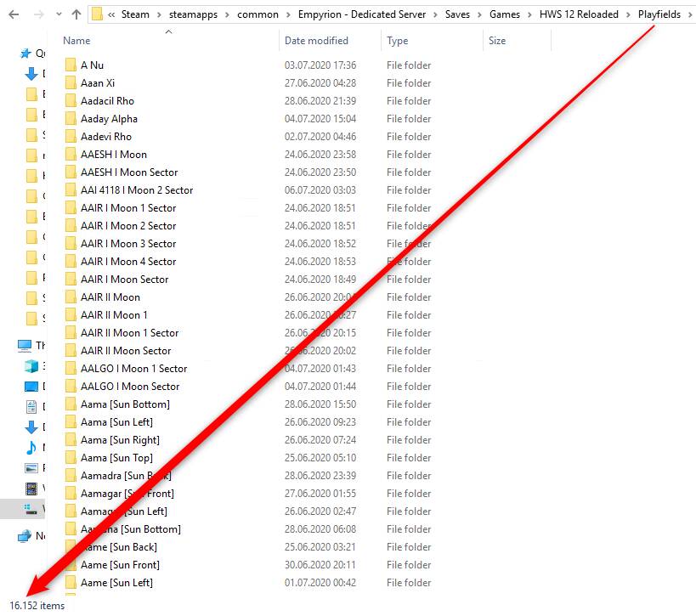Click the 16.152 items status text
Image resolution: width=696 pixels, height=616 pixels.
(37, 605)
